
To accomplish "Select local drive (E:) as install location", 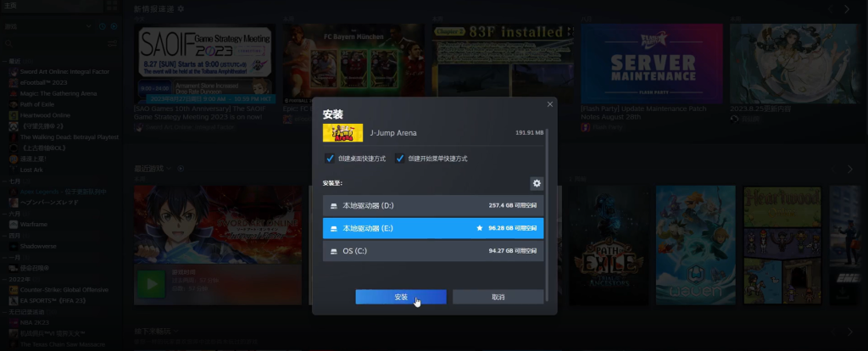I will (x=433, y=228).
